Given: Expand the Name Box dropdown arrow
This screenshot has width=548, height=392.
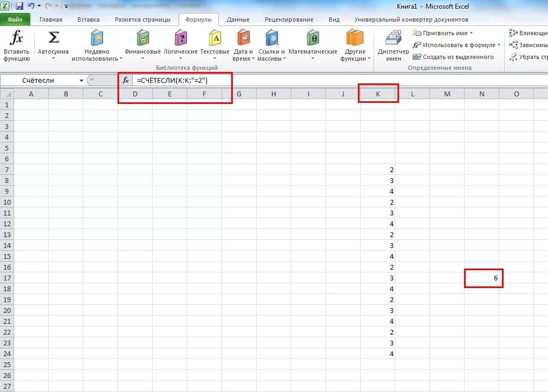Looking at the screenshot, I should coord(81,81).
